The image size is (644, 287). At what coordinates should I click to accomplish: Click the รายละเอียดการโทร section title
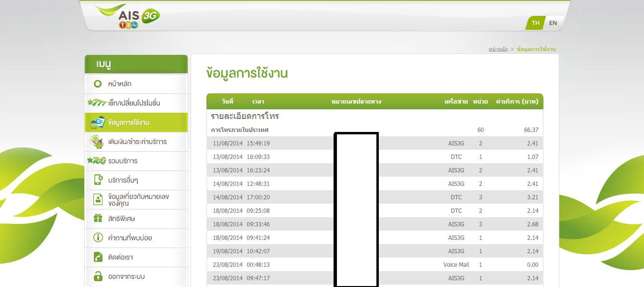click(x=245, y=116)
